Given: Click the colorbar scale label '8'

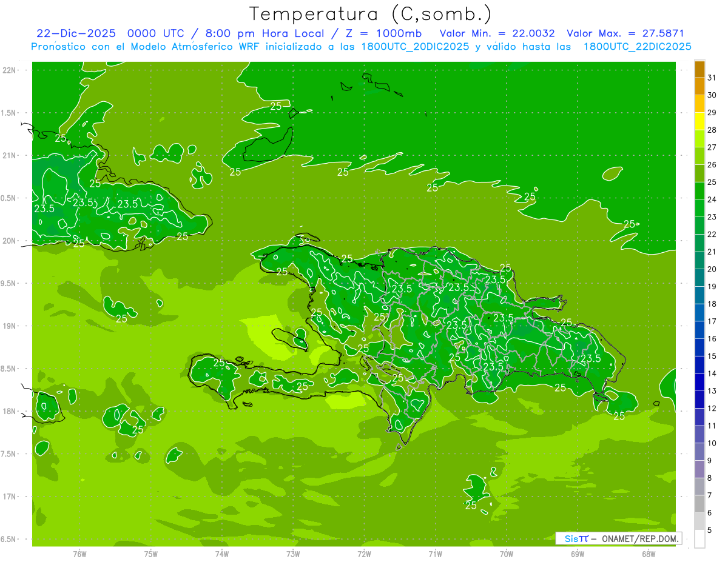Looking at the screenshot, I should pyautogui.click(x=710, y=478).
